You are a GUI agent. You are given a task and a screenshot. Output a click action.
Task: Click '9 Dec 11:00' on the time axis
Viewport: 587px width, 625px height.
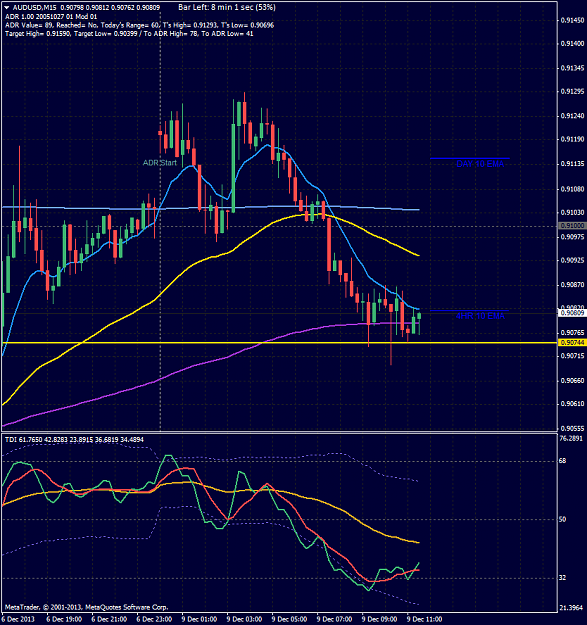tap(425, 619)
